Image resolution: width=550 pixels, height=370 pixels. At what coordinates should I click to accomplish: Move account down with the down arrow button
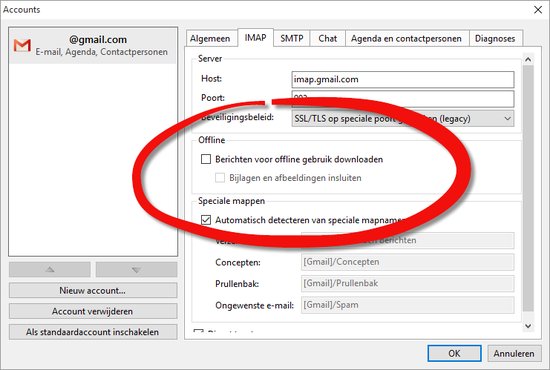(136, 269)
